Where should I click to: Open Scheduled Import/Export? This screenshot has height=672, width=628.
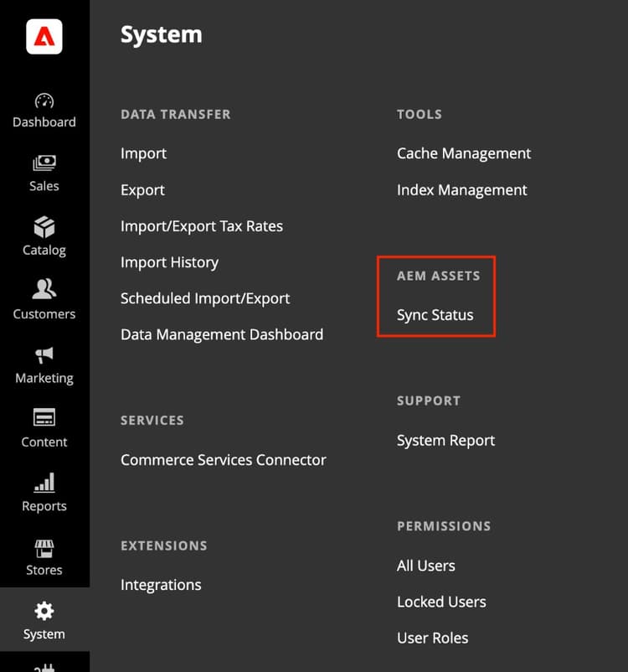pyautogui.click(x=205, y=298)
